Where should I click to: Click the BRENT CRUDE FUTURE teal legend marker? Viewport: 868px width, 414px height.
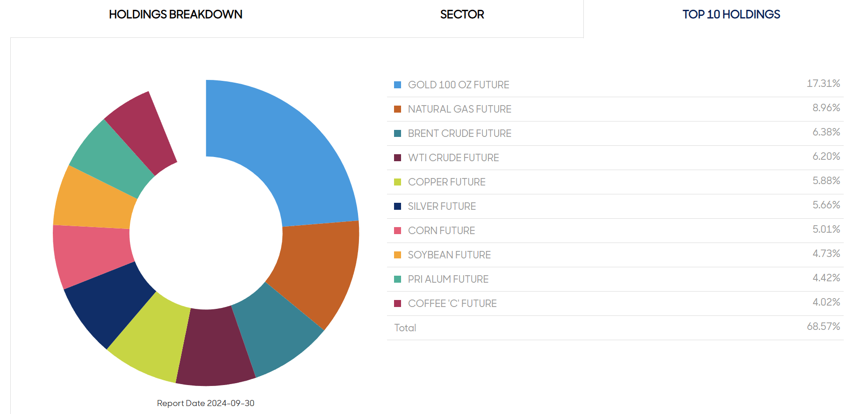click(397, 133)
